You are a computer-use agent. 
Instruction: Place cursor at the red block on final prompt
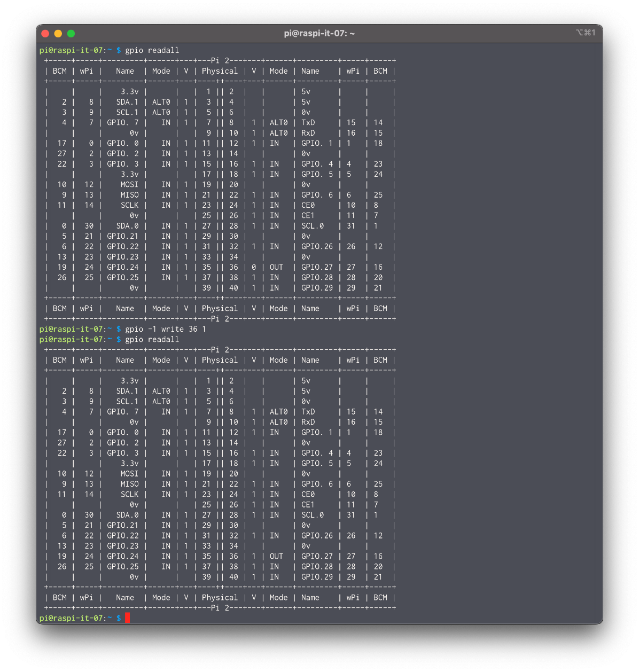pos(127,618)
